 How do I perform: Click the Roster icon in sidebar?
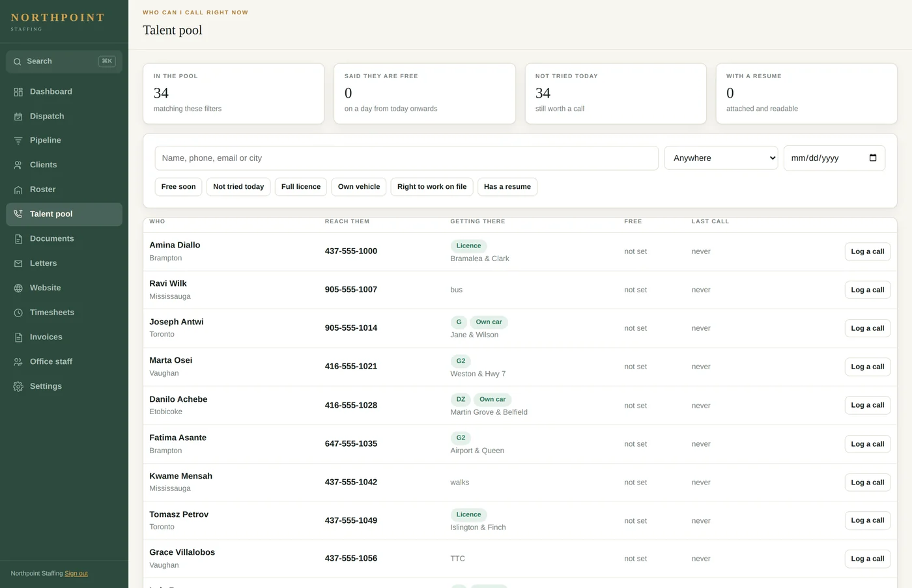click(18, 190)
